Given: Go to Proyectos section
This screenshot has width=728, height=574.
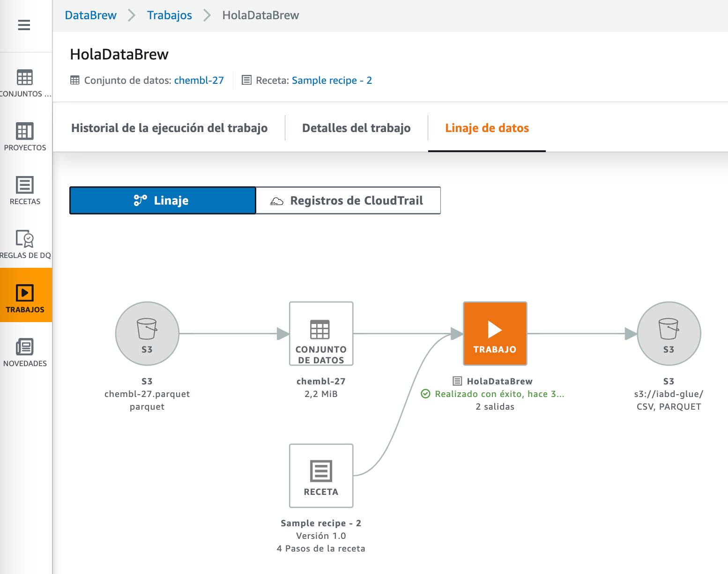Looking at the screenshot, I should 25,137.
